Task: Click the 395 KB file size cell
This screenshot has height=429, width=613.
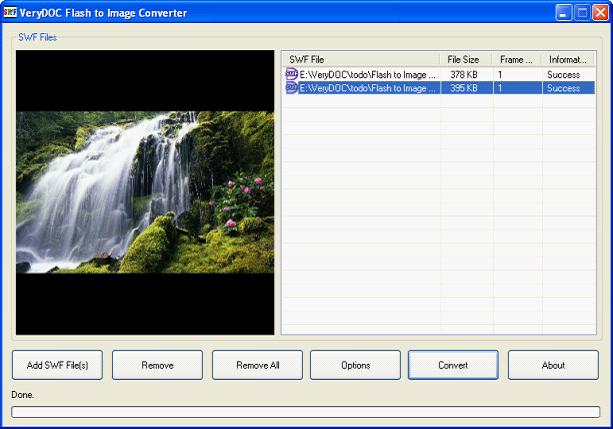Action: point(464,88)
